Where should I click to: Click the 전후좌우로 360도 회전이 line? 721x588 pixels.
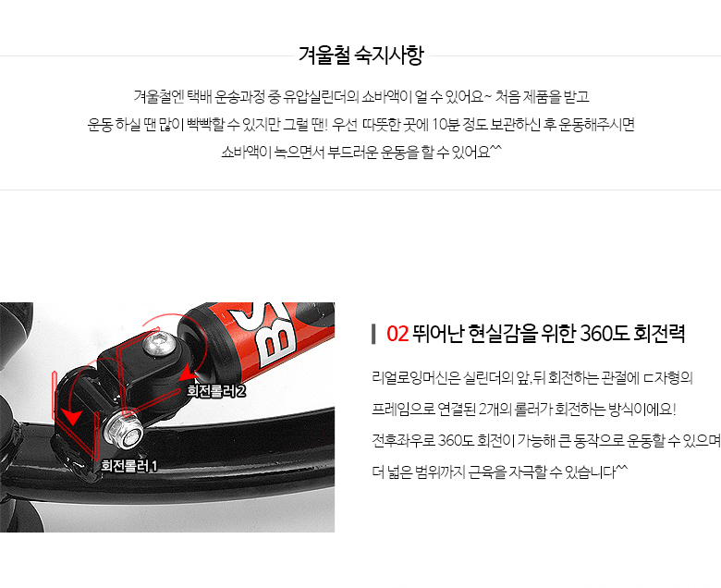pyautogui.click(x=546, y=440)
